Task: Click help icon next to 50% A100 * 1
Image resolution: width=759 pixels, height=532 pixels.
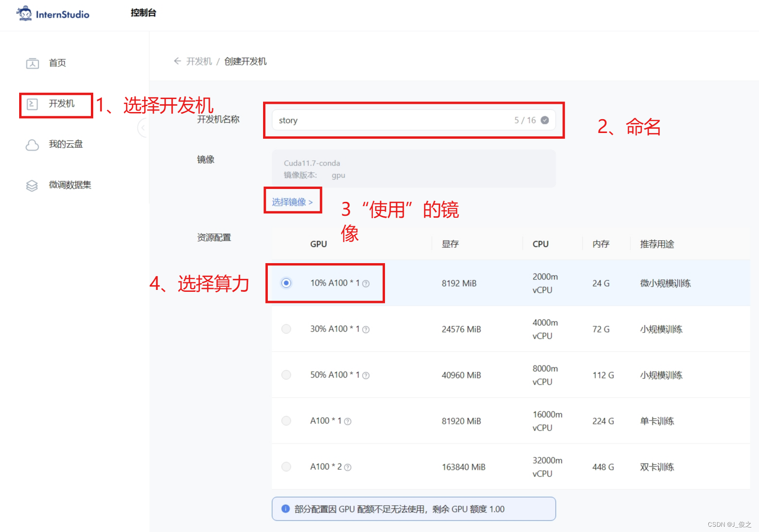Action: click(366, 376)
